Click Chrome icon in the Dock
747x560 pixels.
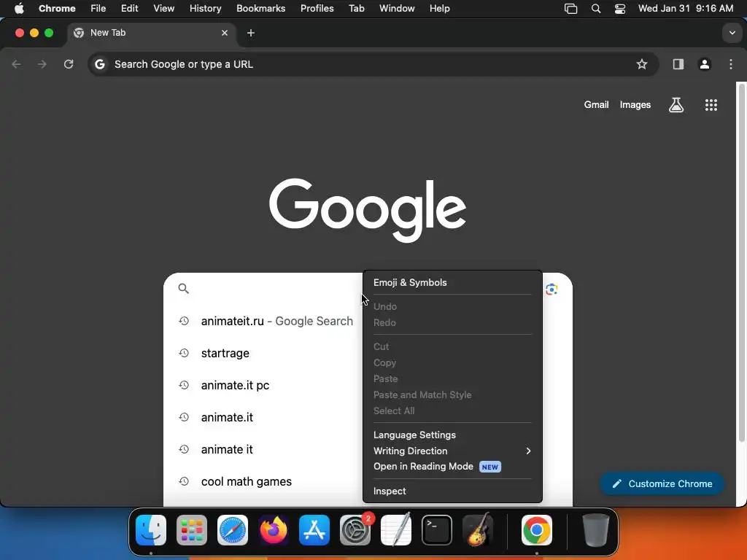[x=536, y=530]
